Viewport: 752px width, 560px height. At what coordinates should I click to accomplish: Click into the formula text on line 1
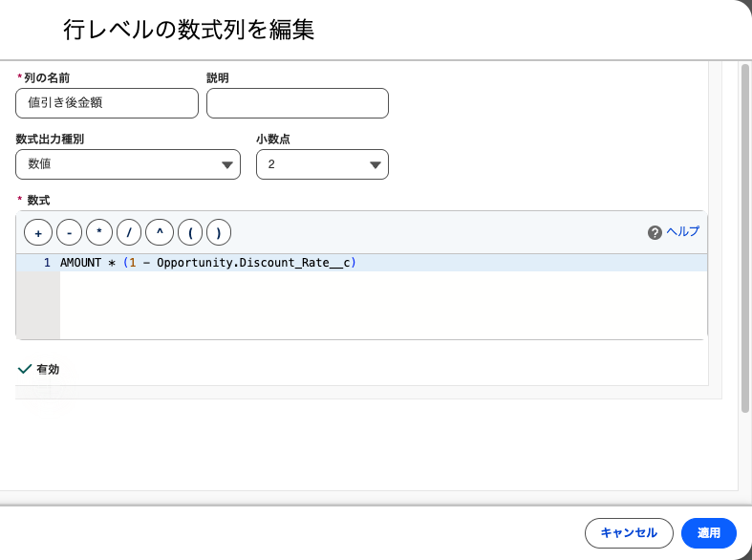208,263
